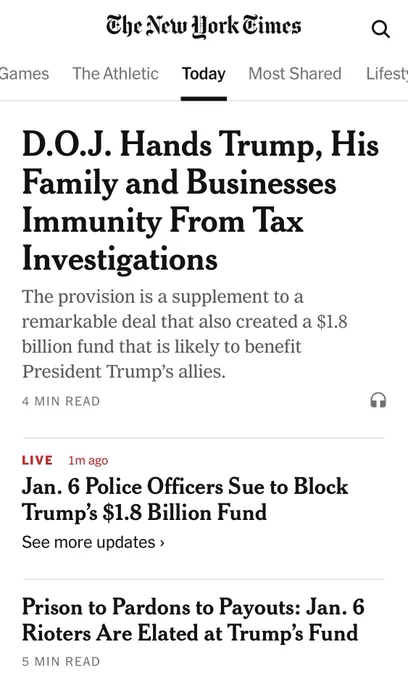
Task: Switch to the Games tab
Action: pyautogui.click(x=24, y=74)
